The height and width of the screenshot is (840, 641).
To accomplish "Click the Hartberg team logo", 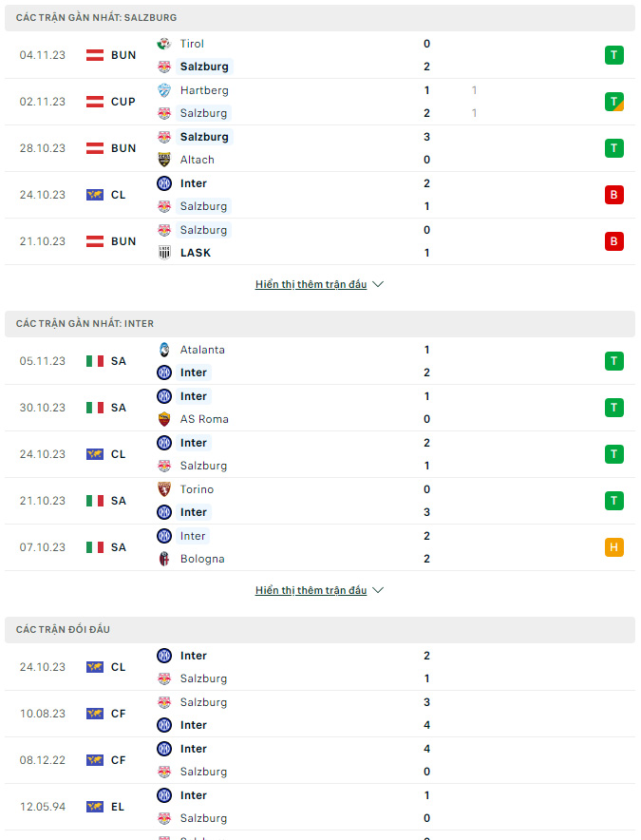I will coord(164,90).
